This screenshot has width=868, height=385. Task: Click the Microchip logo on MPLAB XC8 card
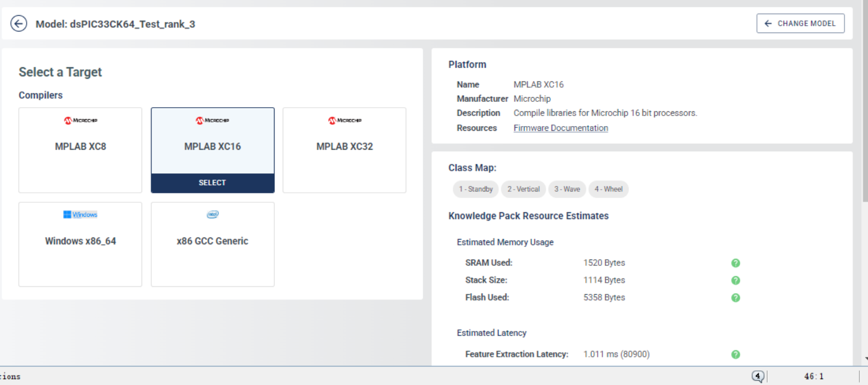[80, 120]
